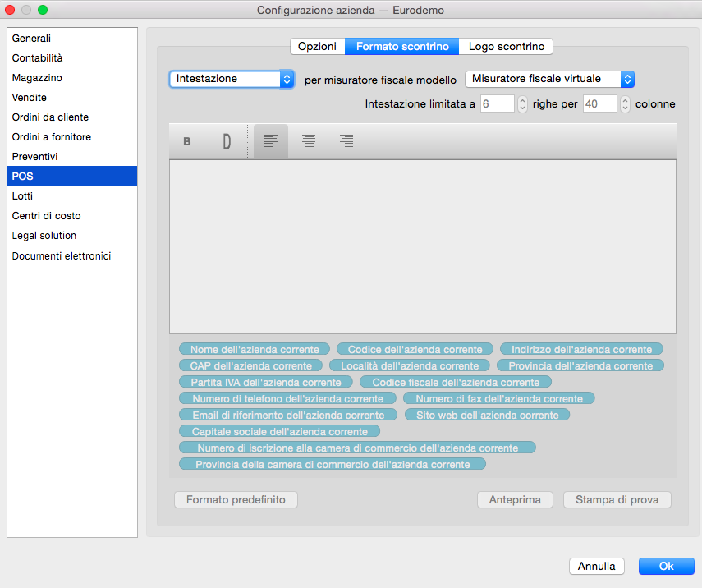Screen dimensions: 702x588
Task: Select Magazzino in the sidebar
Action: coord(37,78)
